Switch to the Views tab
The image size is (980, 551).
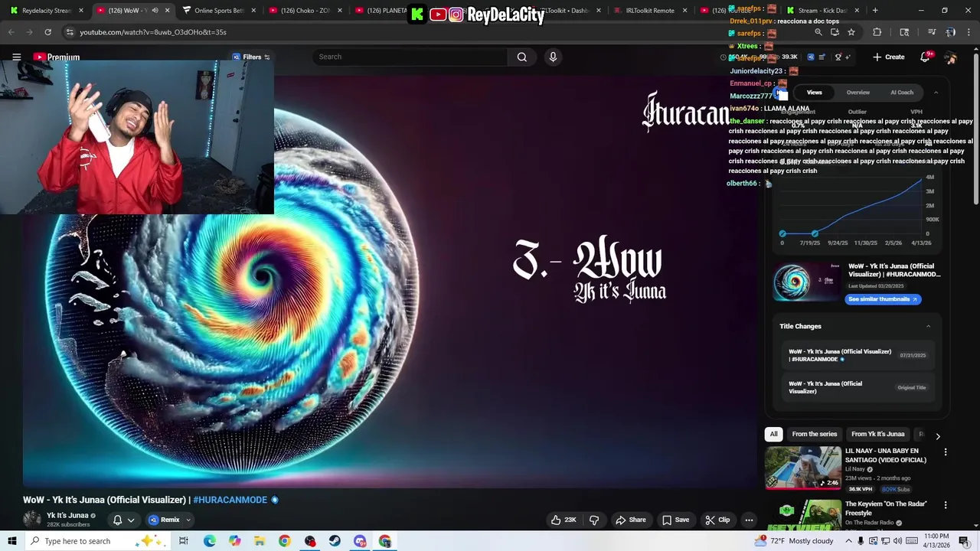coord(814,93)
